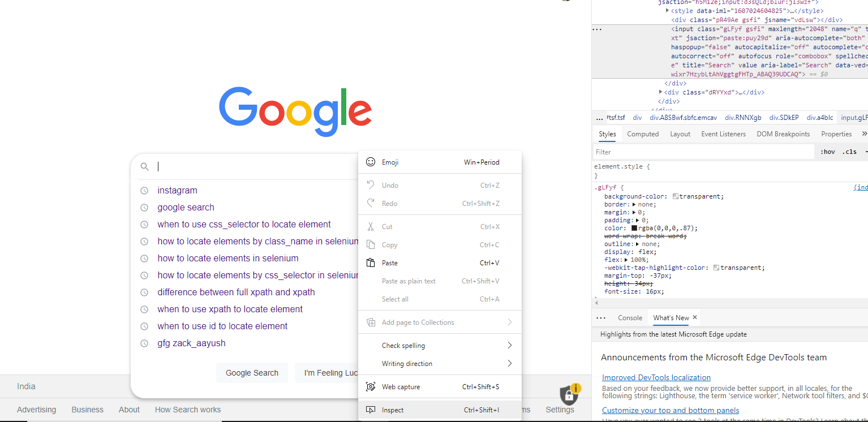Click the ellipsis at start of breadcrumb bar
The image size is (868, 422).
[x=600, y=118]
